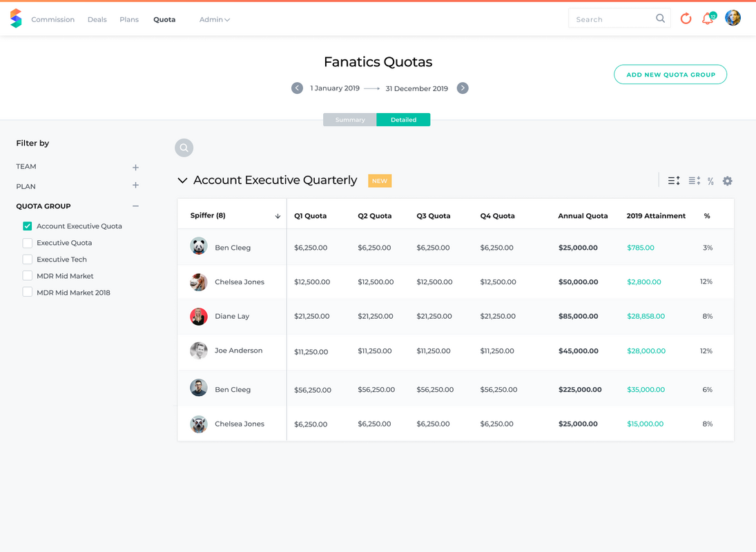The width and height of the screenshot is (756, 552).
Task: Click the expand rows icon
Action: pos(673,180)
